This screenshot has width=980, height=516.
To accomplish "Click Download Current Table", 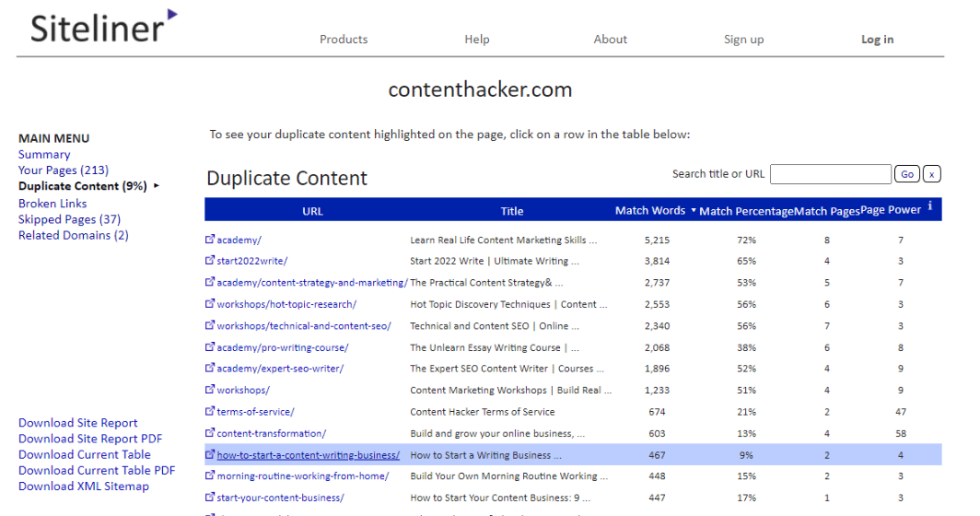I will pyautogui.click(x=85, y=454).
